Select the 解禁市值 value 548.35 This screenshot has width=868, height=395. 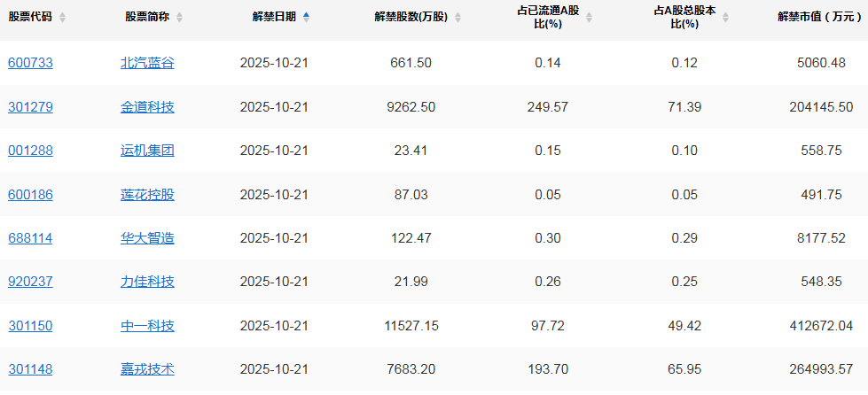821,283
